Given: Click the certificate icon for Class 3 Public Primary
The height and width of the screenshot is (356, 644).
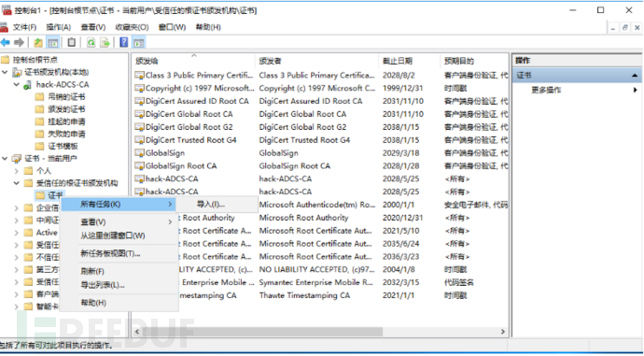Looking at the screenshot, I should coord(140,76).
